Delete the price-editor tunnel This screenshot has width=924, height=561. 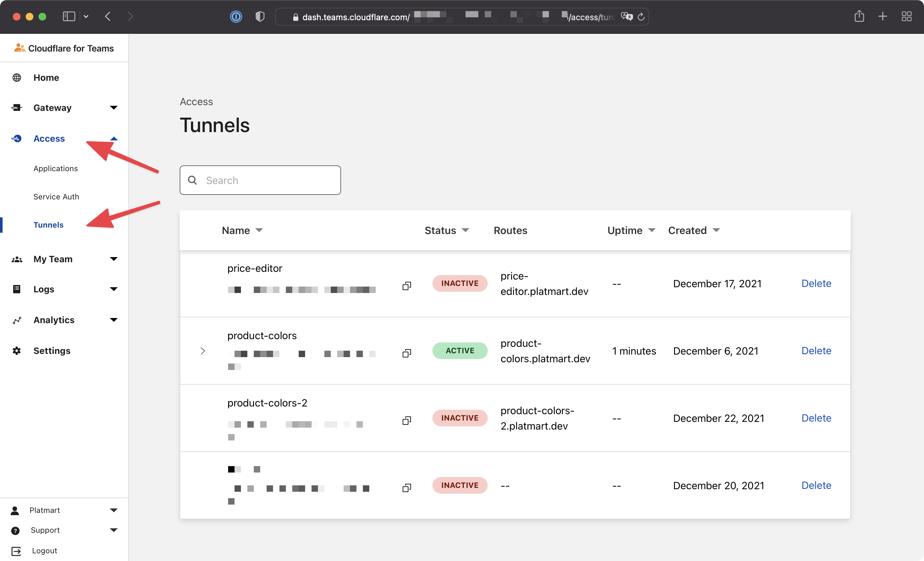(x=816, y=283)
